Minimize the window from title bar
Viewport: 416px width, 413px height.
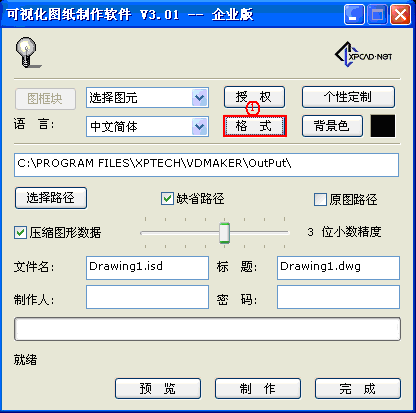tap(354, 15)
